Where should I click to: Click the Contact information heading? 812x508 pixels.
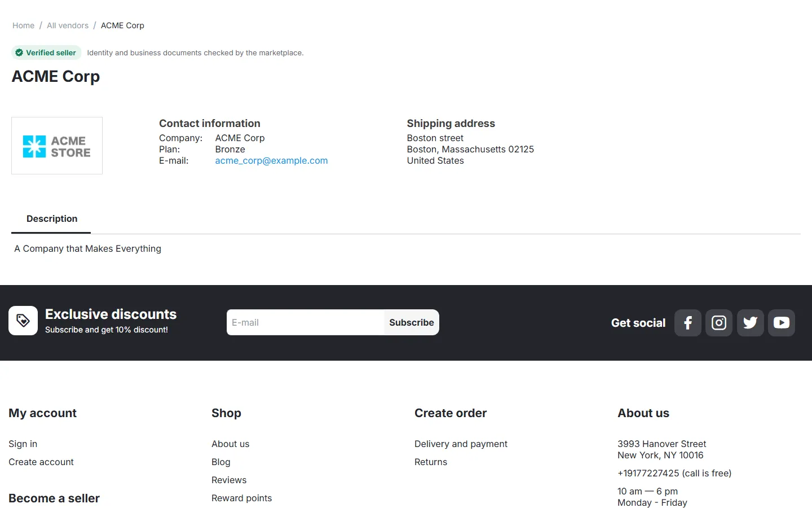tap(210, 124)
